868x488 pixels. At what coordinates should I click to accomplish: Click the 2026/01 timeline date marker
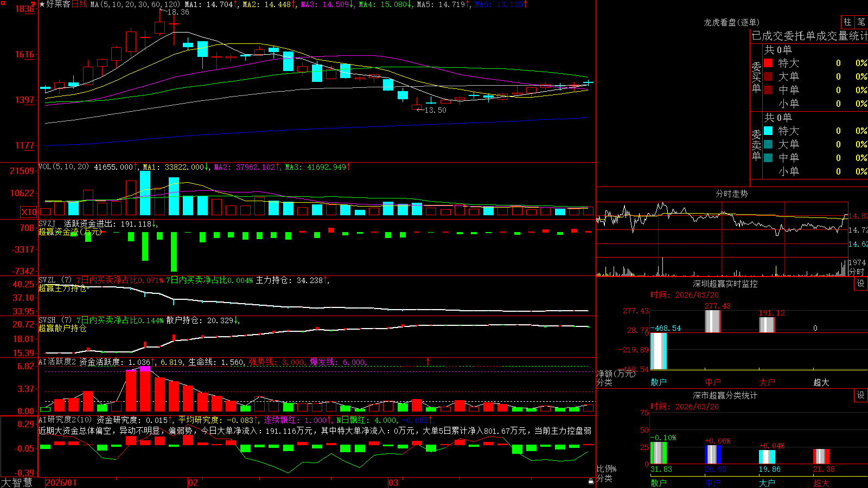(x=61, y=483)
